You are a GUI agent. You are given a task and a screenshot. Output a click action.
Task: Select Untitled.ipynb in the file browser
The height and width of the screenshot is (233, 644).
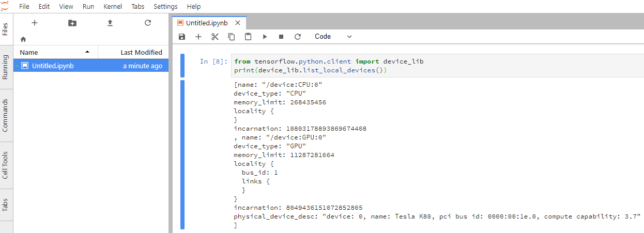click(x=53, y=66)
